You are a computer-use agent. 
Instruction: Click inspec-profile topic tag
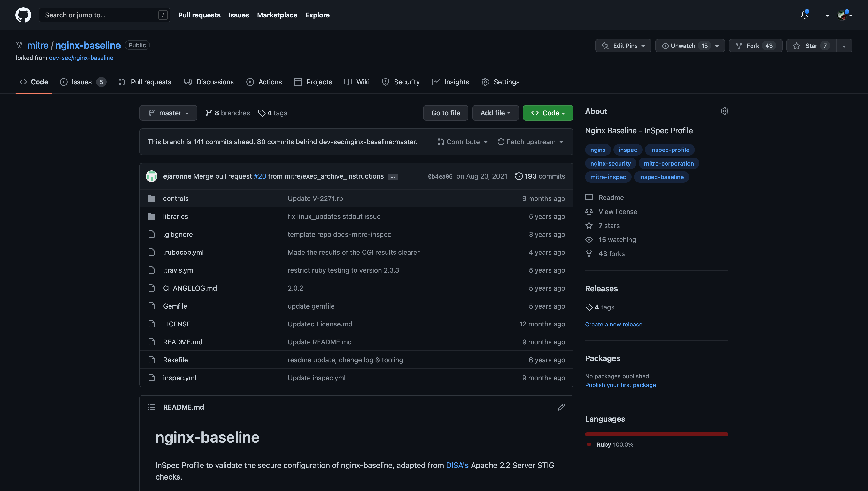[x=670, y=150]
